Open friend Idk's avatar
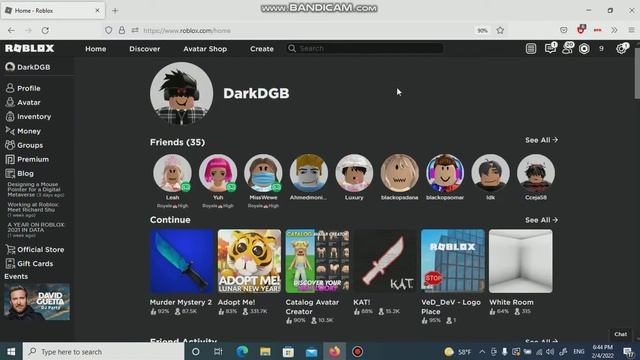640x360 pixels. click(x=490, y=173)
